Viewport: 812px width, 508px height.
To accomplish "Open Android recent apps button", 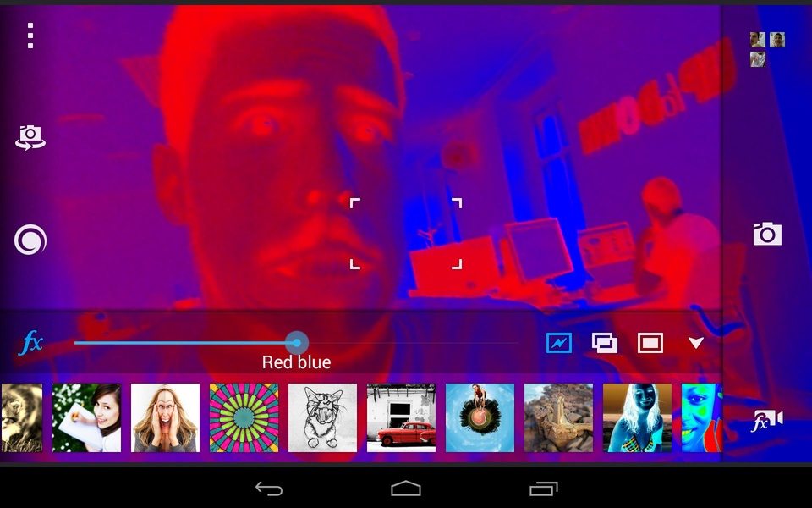I will (543, 489).
